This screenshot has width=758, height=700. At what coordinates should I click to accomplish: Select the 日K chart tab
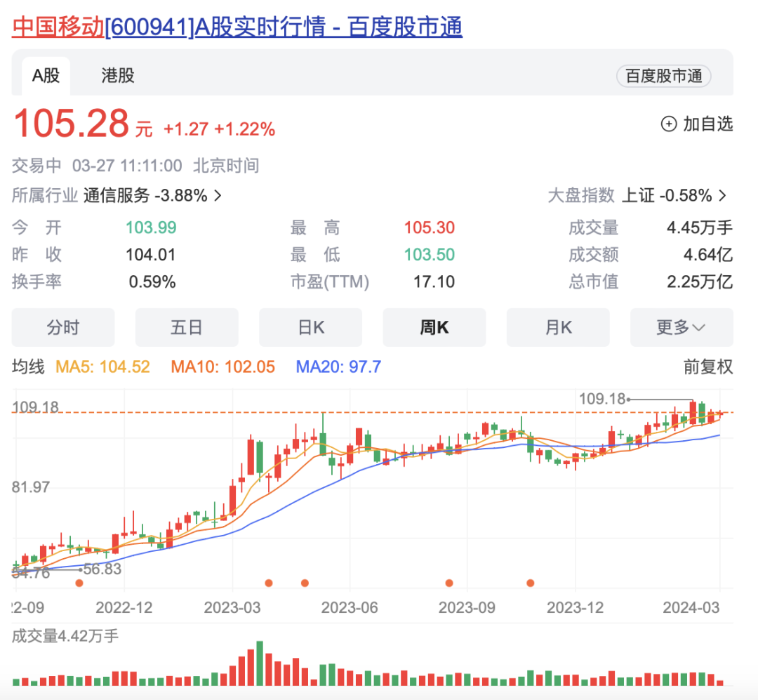310,327
